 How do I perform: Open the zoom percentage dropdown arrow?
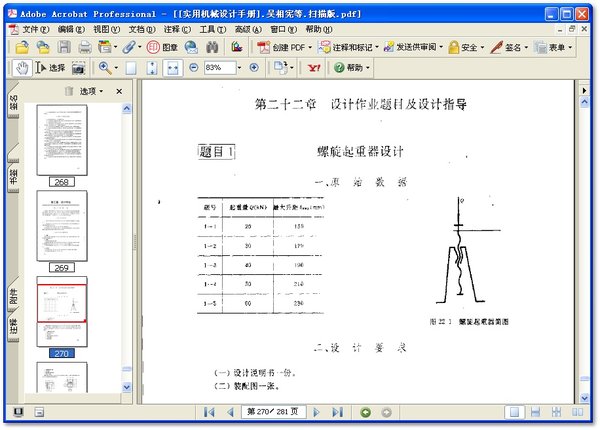click(x=240, y=68)
